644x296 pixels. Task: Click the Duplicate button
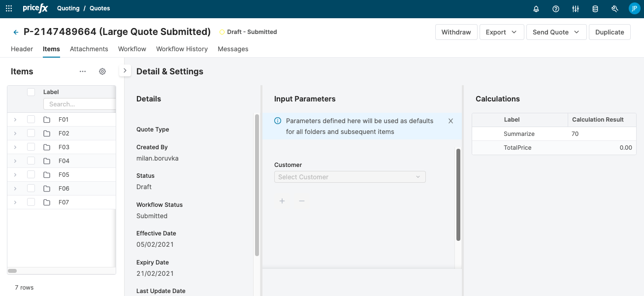(x=609, y=32)
